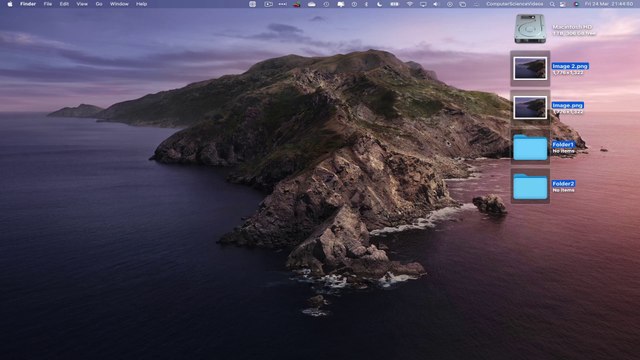640x360 pixels.
Task: Click the Folder1 name label
Action: [563, 144]
